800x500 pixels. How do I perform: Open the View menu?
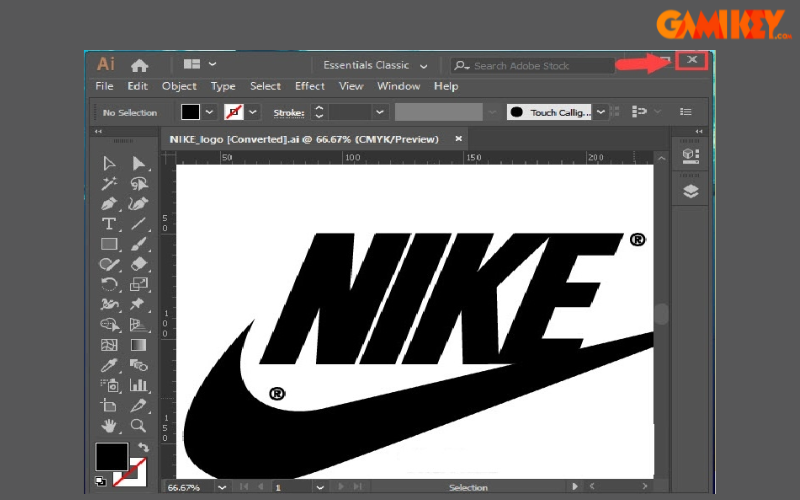351,86
